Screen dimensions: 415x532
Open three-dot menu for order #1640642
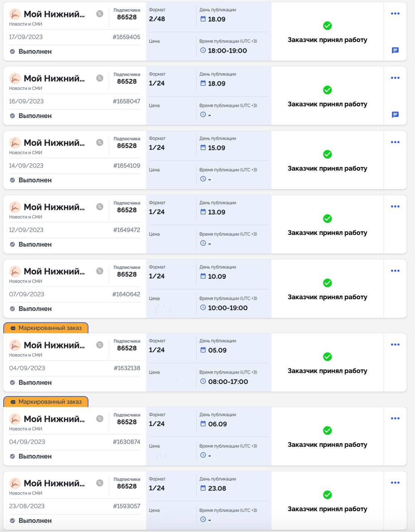pyautogui.click(x=395, y=271)
